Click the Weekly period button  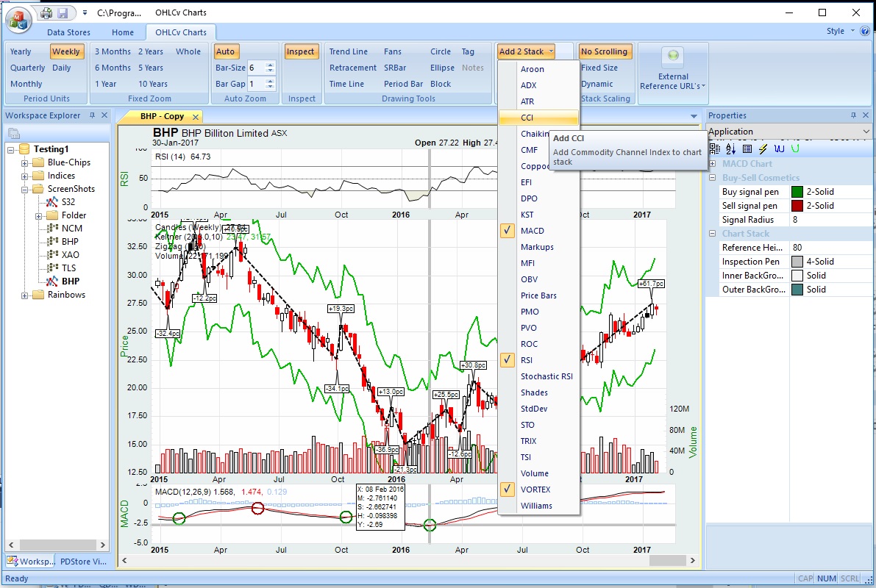[66, 51]
